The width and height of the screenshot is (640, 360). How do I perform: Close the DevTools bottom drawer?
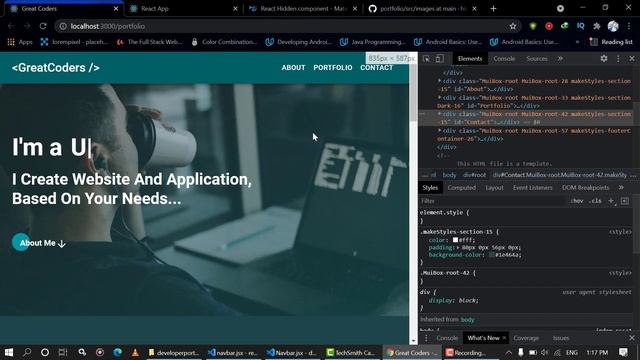(631, 338)
